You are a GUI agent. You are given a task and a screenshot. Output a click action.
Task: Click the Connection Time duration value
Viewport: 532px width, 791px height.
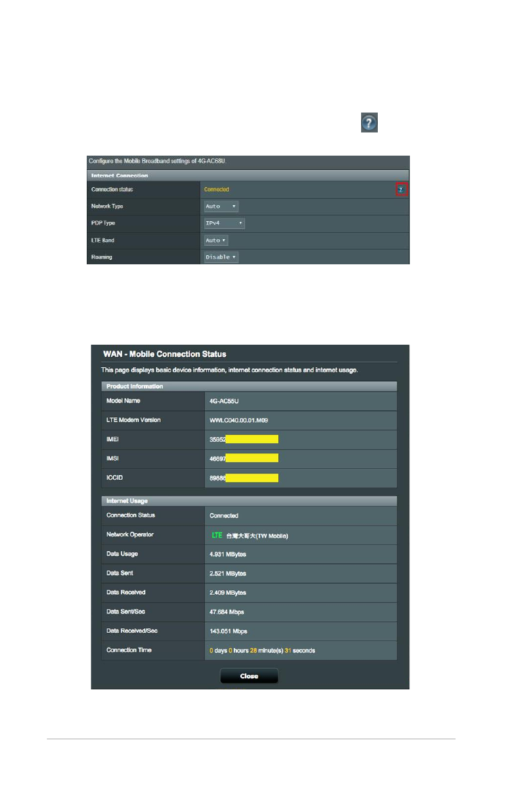[262, 651]
